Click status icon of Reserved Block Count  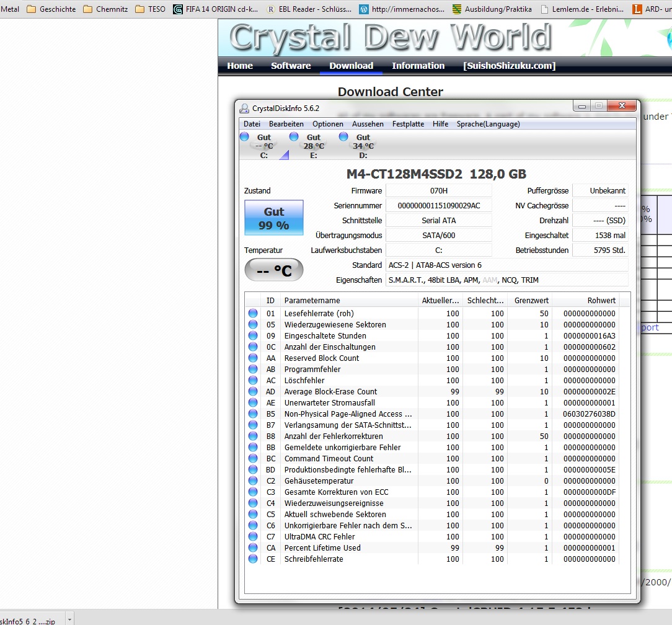pyautogui.click(x=253, y=358)
